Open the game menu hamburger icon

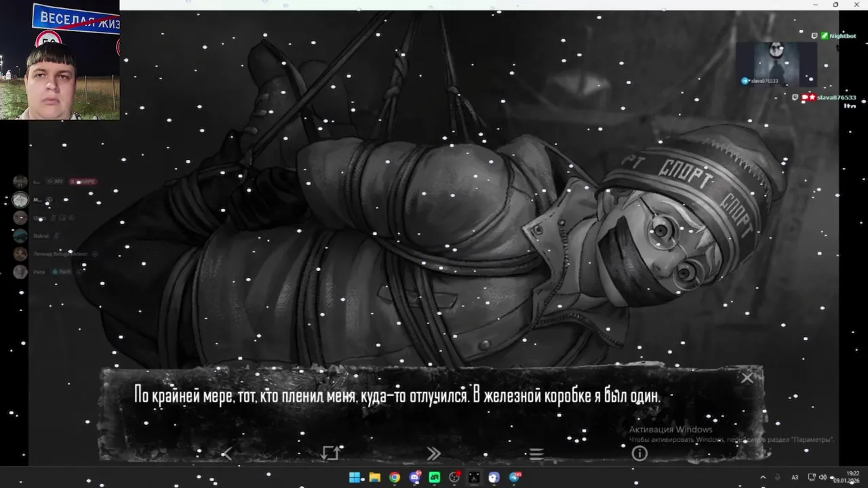click(536, 454)
